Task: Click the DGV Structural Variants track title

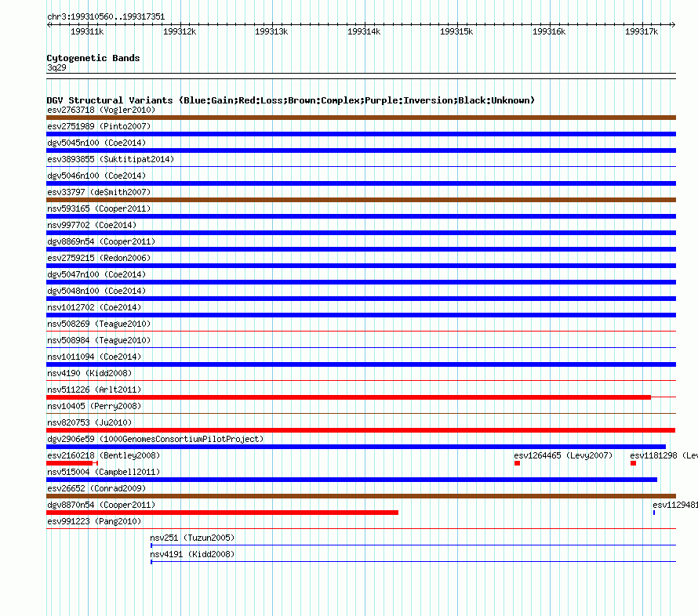Action: [x=291, y=100]
